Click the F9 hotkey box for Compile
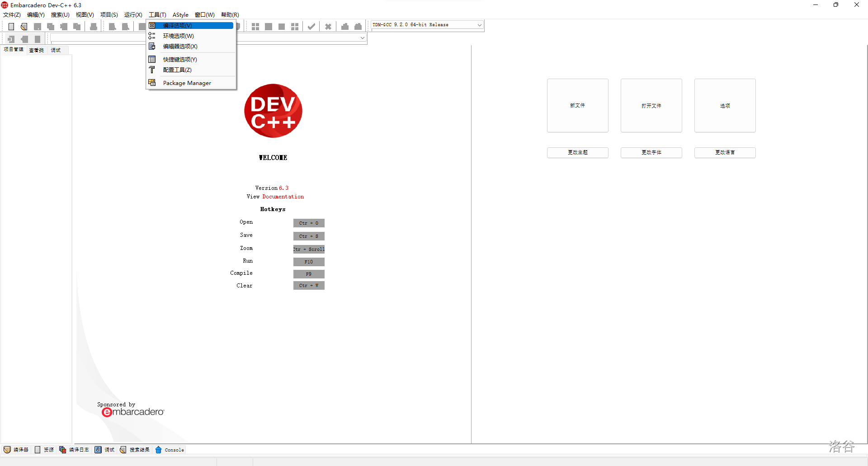Viewport: 868px width, 466px height. [309, 274]
